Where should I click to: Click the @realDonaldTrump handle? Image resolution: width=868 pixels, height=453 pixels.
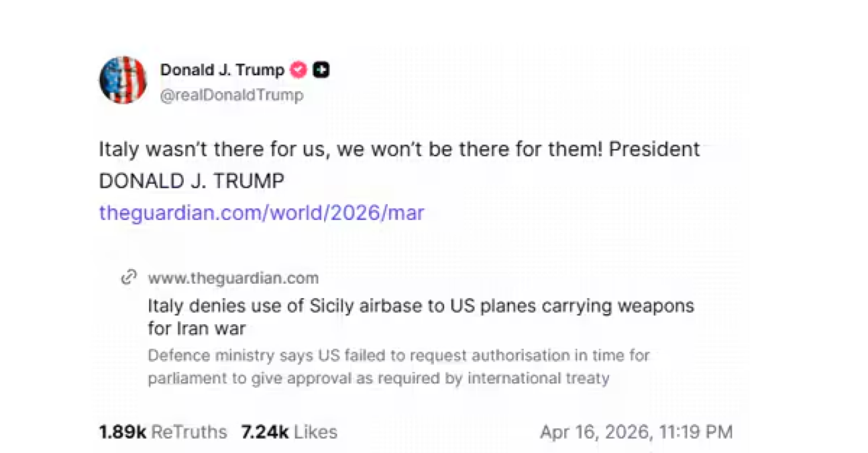coord(231,95)
